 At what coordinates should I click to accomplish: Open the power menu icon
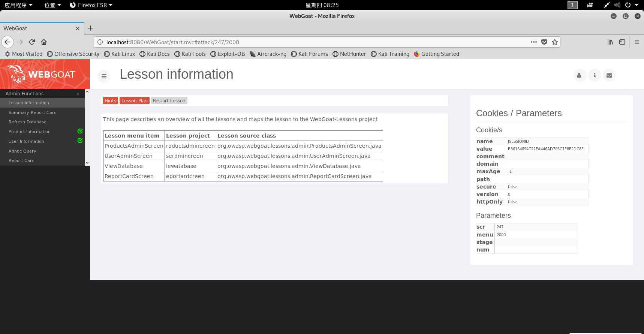click(628, 5)
